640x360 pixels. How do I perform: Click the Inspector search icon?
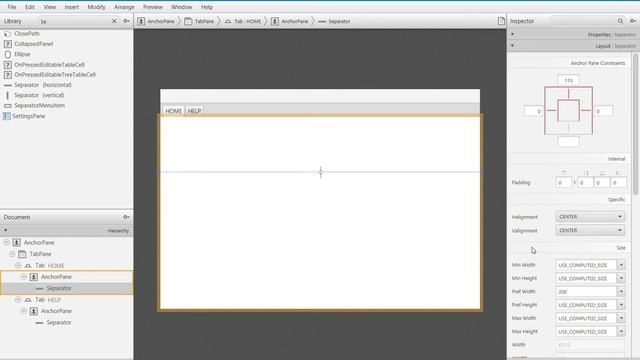pos(620,21)
